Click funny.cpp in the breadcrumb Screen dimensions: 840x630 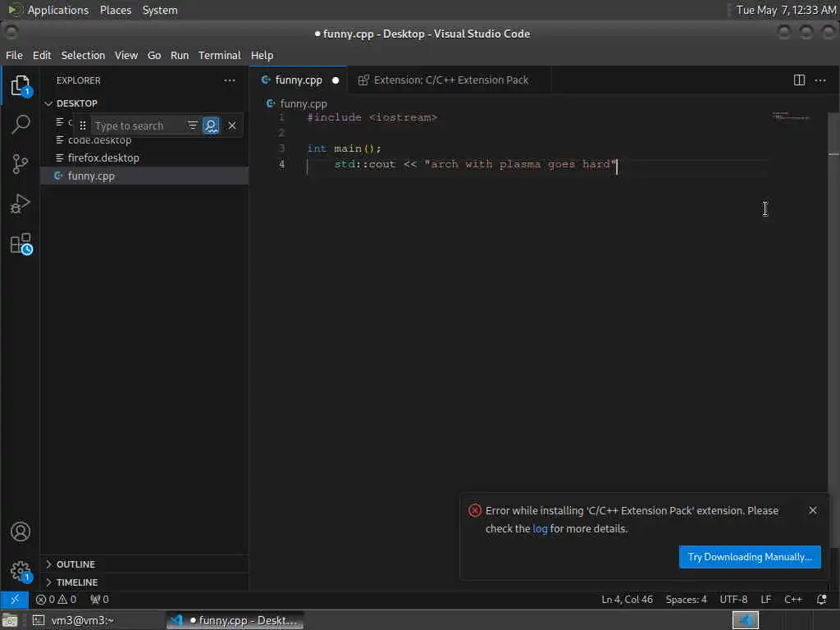click(x=304, y=103)
